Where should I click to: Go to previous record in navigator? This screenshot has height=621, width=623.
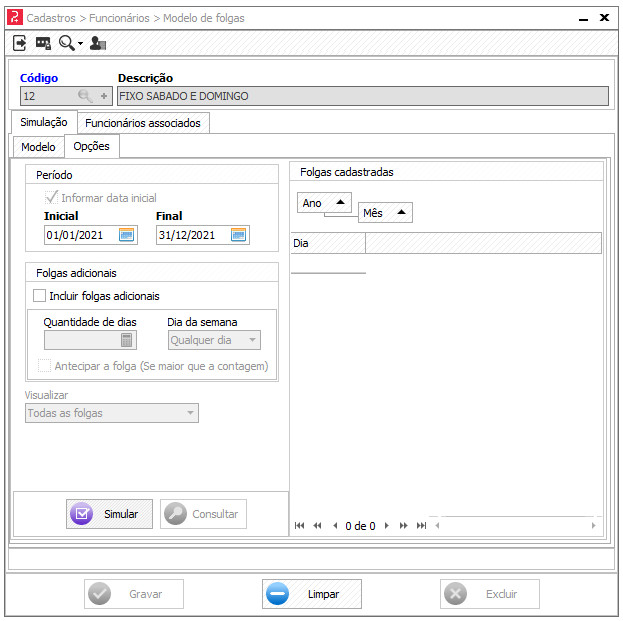coord(335,526)
